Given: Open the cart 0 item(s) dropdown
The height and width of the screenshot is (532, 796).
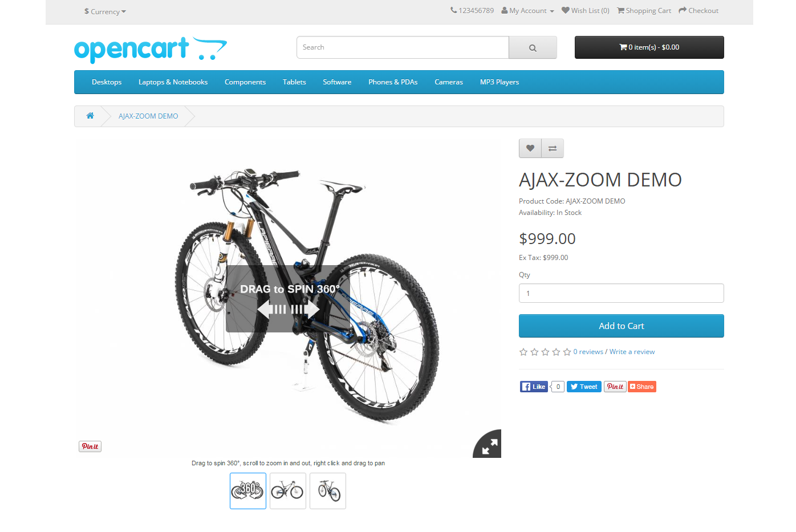Looking at the screenshot, I should [649, 47].
